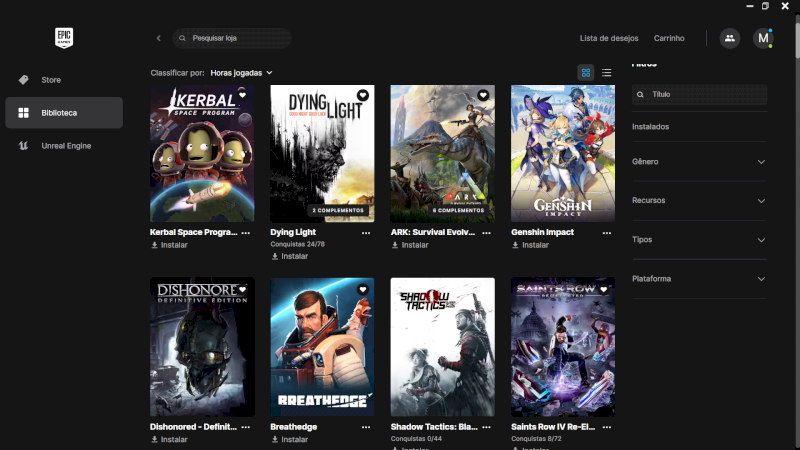Viewport: 800px width, 450px height.
Task: Click Instalar under ARK: Survival Evolved
Action: (x=410, y=245)
